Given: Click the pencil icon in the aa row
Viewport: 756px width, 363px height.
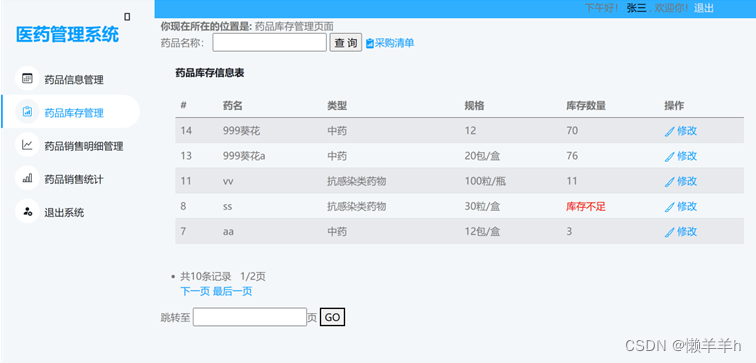Looking at the screenshot, I should click(x=669, y=232).
